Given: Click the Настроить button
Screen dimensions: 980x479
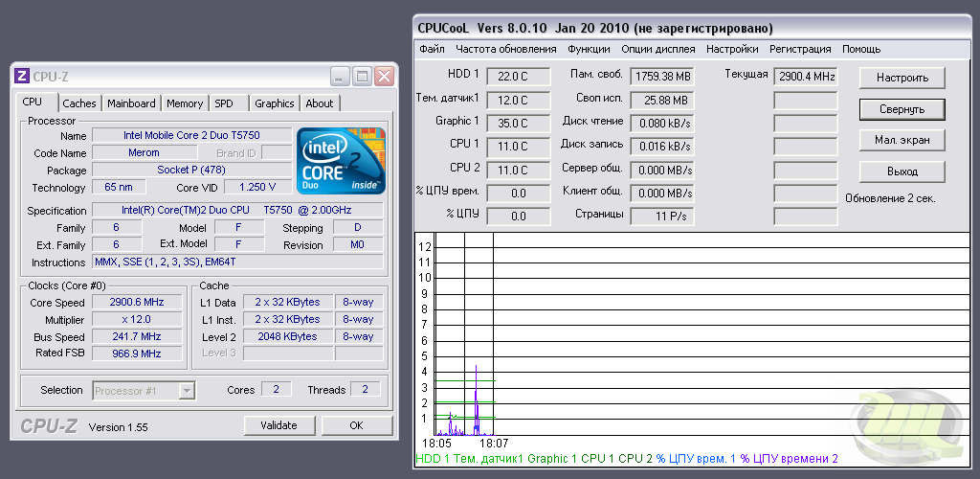Looking at the screenshot, I should pos(902,79).
